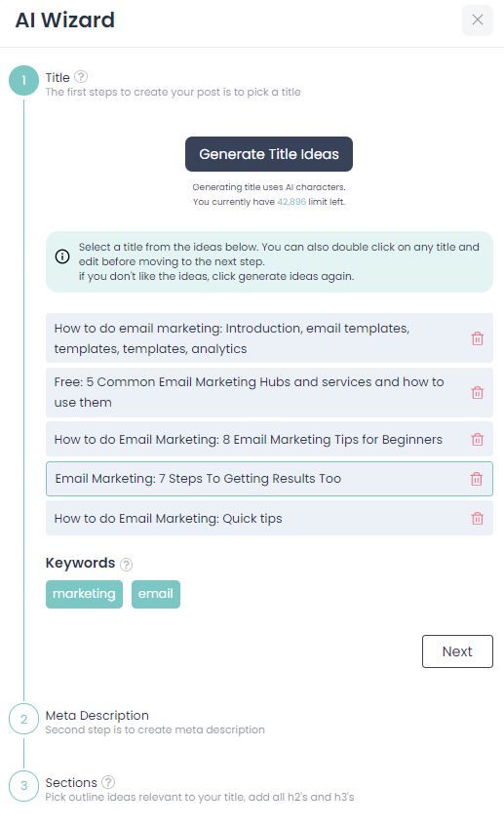
Task: Delete the first email marketing introduction title
Action: 477,338
